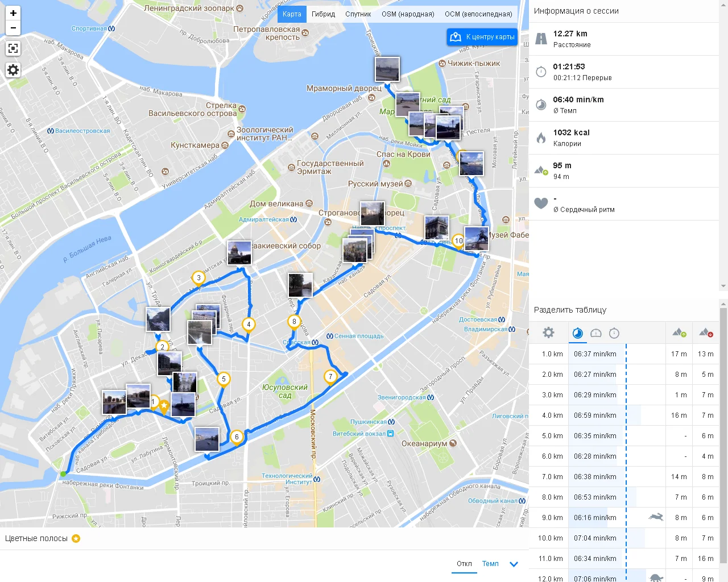Image resolution: width=728 pixels, height=582 pixels.
Task: Click kilometer marker 4 on the route
Action: 249,325
